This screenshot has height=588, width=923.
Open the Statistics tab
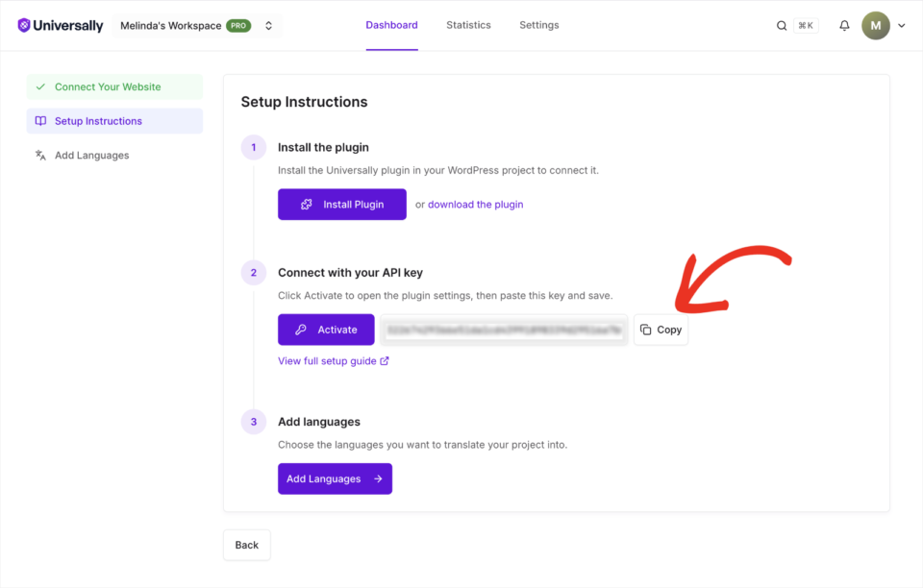point(468,25)
